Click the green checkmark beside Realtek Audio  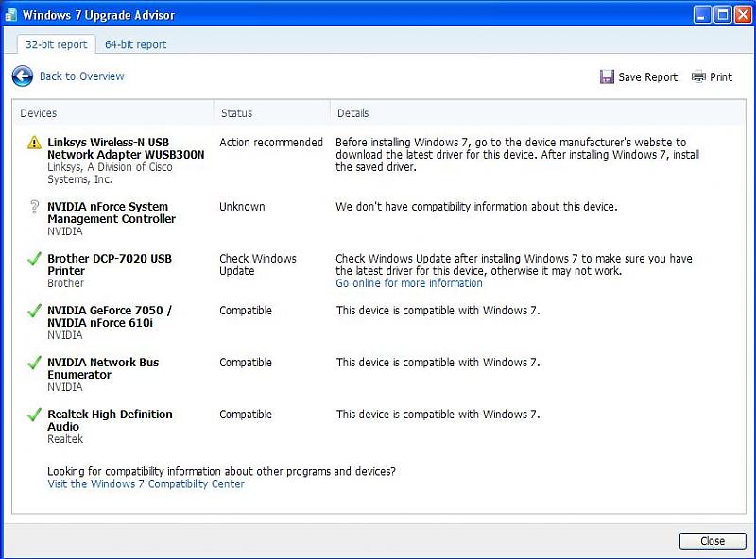click(34, 415)
